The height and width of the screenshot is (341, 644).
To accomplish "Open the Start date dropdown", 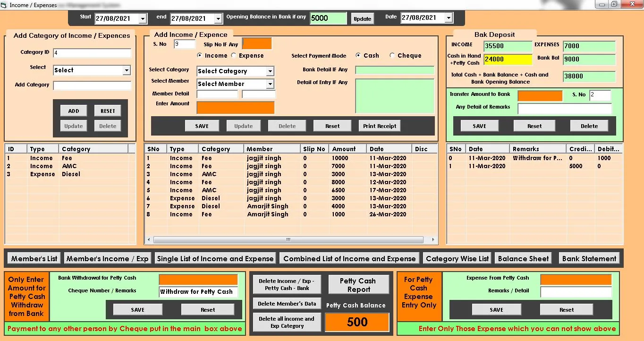I will pyautogui.click(x=143, y=18).
